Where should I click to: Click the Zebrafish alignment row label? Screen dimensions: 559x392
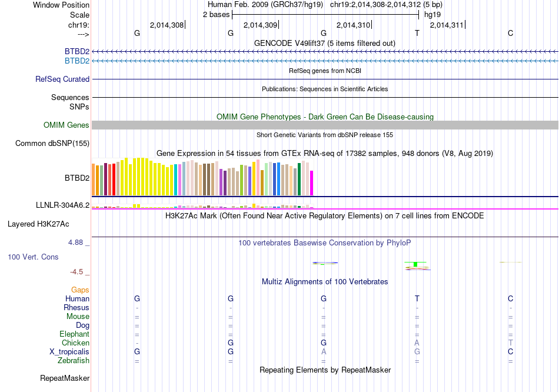tap(74, 361)
